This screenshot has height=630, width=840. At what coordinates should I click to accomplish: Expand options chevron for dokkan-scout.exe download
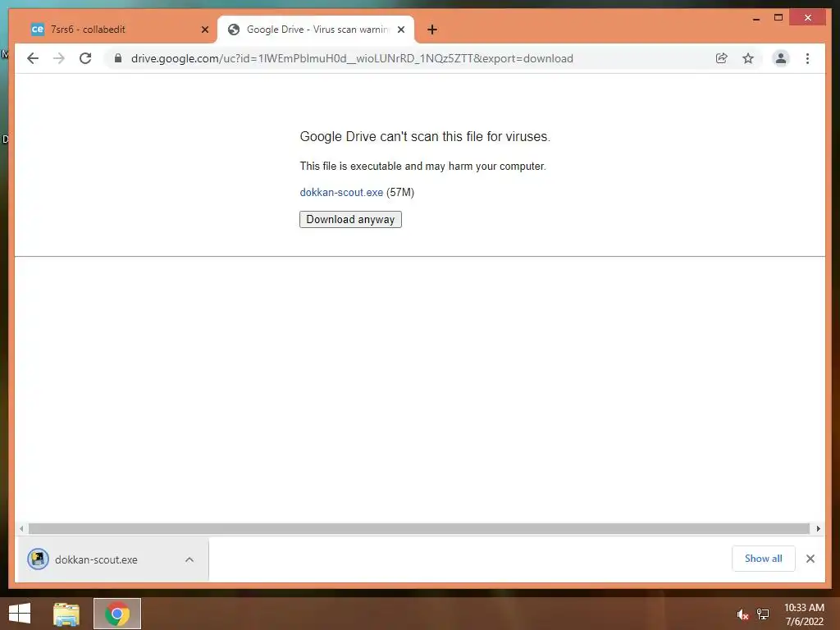pyautogui.click(x=189, y=559)
